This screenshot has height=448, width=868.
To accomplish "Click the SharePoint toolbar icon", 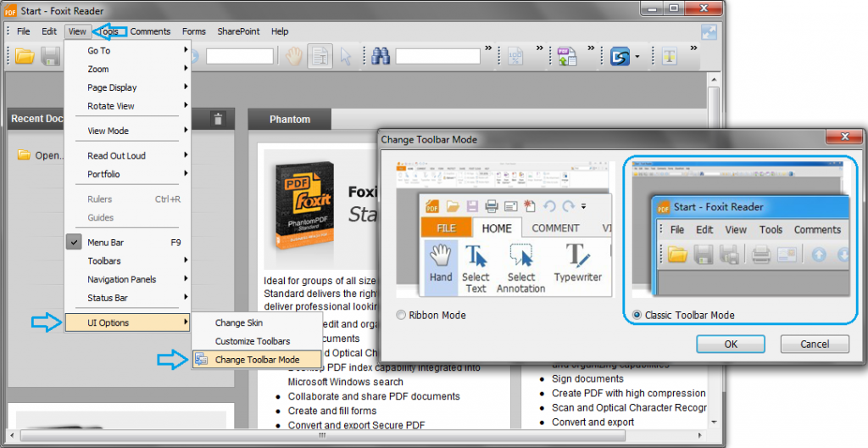I will pos(620,56).
